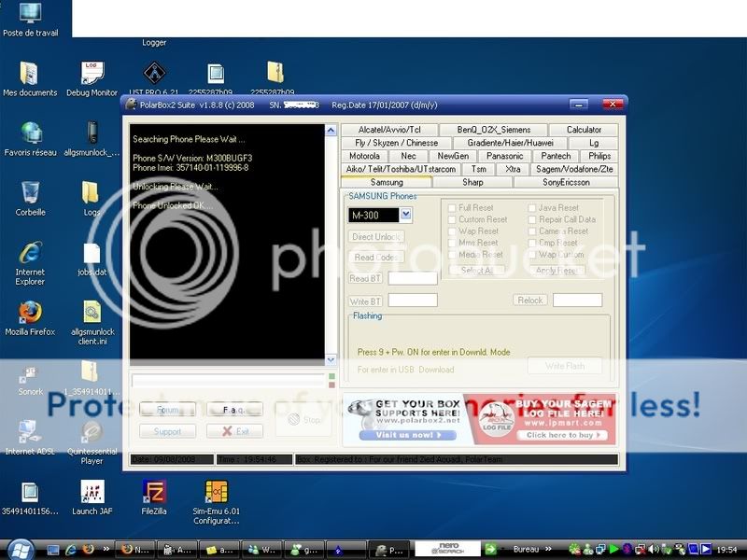Switch to the Alcatel/Avvio/Tcl tab
The width and height of the screenshot is (747, 560).
point(389,130)
